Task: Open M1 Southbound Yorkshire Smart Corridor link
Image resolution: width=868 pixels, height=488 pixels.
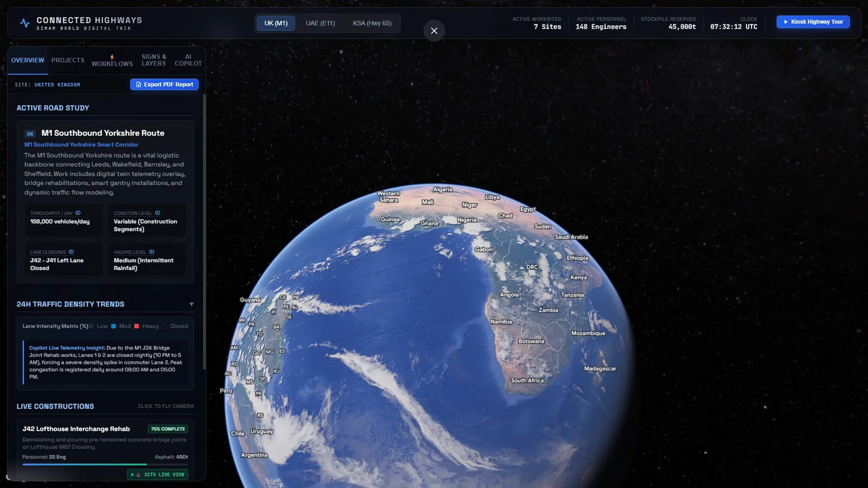Action: tap(81, 145)
